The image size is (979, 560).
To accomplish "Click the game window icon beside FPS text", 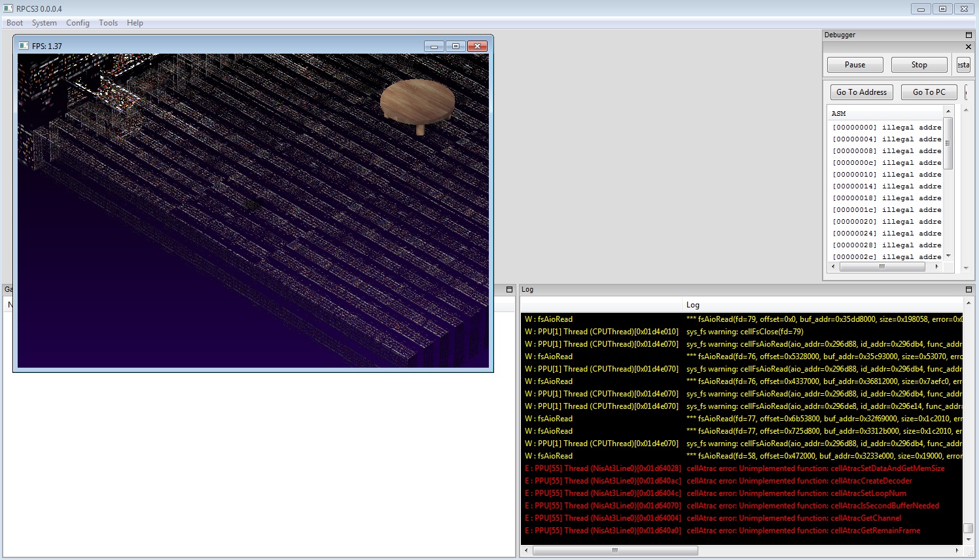I will (x=24, y=46).
